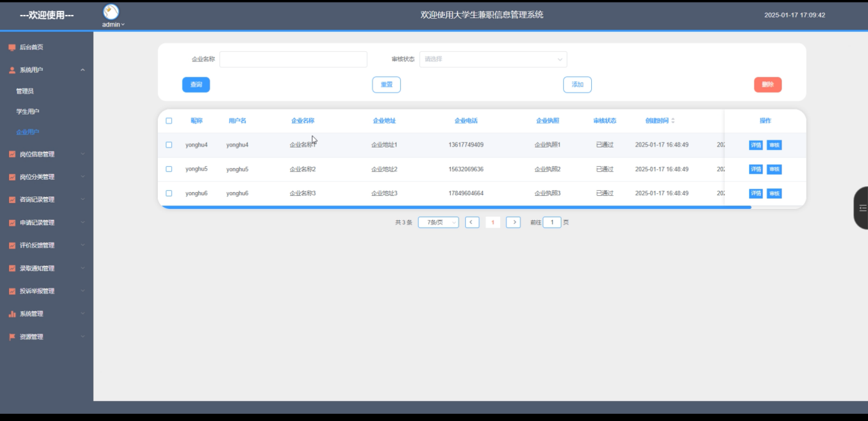Open the admin avatar icon
The width and height of the screenshot is (868, 421).
pos(111,12)
